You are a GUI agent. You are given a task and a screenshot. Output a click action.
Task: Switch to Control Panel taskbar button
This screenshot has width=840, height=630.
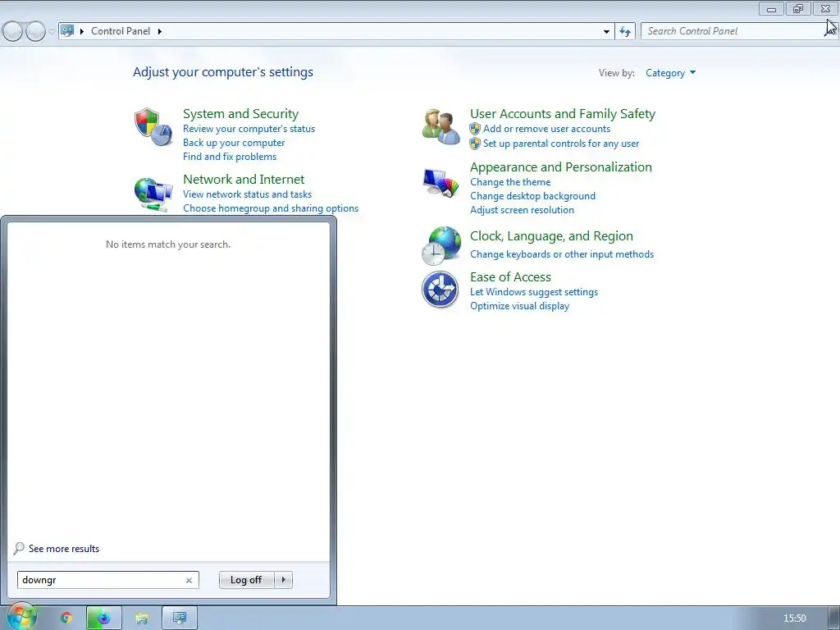click(180, 619)
